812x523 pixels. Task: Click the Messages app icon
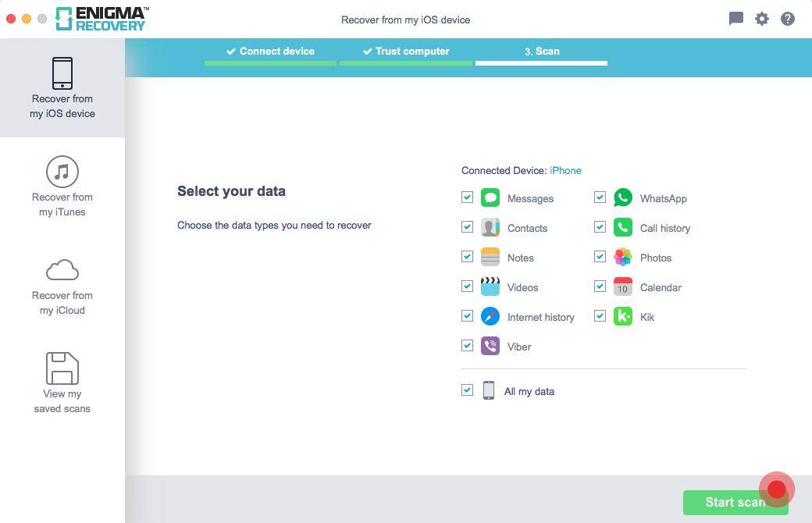(490, 197)
